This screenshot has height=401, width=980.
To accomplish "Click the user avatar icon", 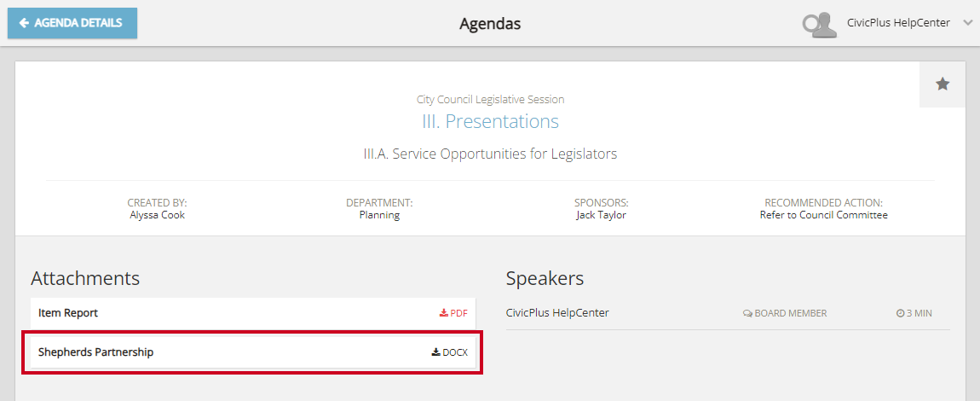I will click(820, 24).
